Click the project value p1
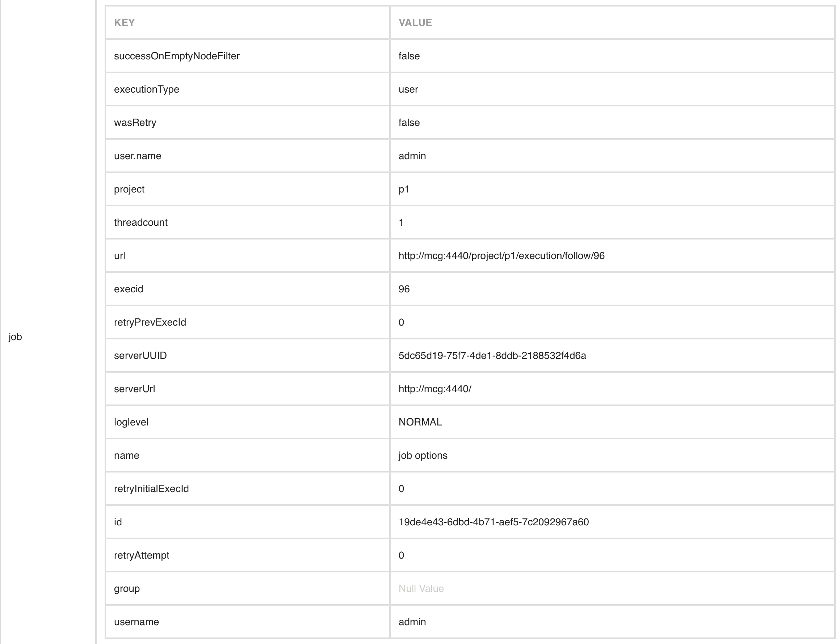The height and width of the screenshot is (644, 840). pos(404,189)
